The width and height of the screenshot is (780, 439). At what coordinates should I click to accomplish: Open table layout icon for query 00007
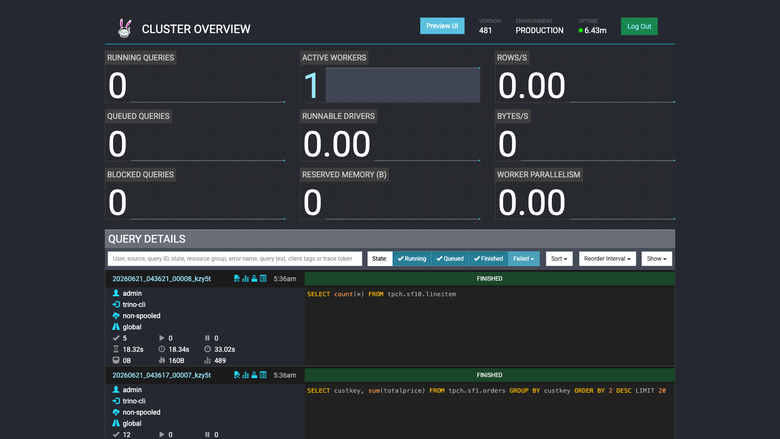[x=263, y=375]
